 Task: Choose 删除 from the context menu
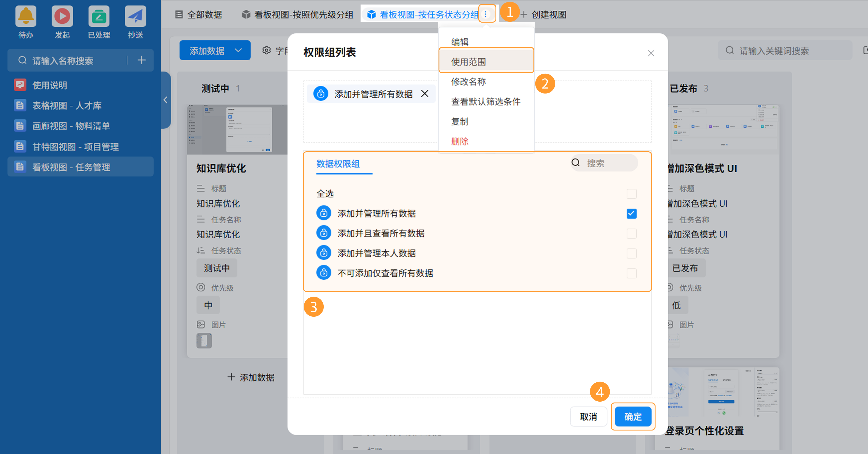[460, 141]
